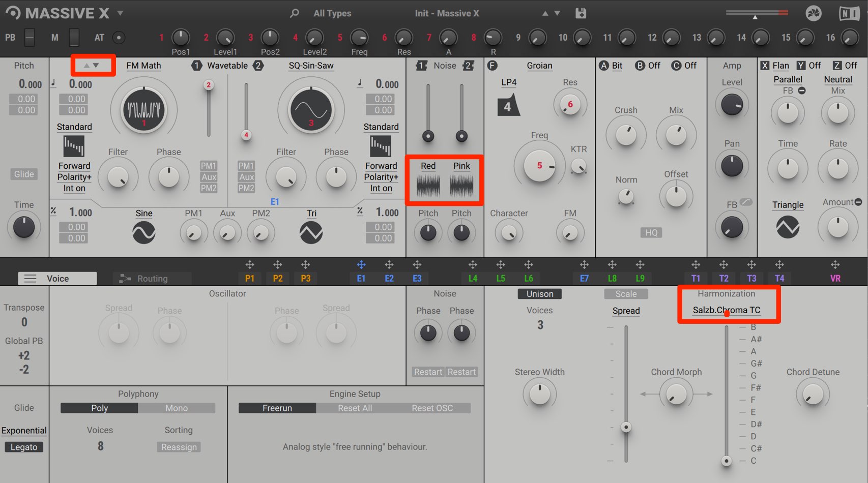Viewport: 868px width, 483px height.
Task: Click the Triangle LFO shape icon in Flanger
Action: (x=788, y=227)
